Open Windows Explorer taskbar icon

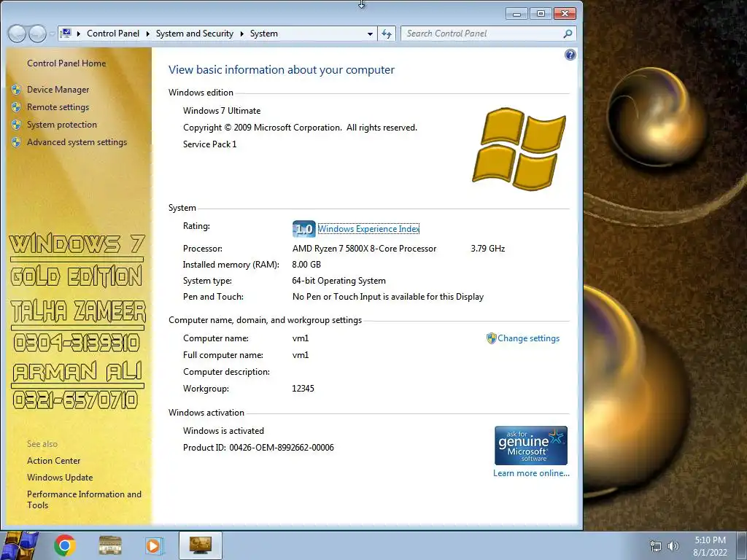click(x=110, y=545)
